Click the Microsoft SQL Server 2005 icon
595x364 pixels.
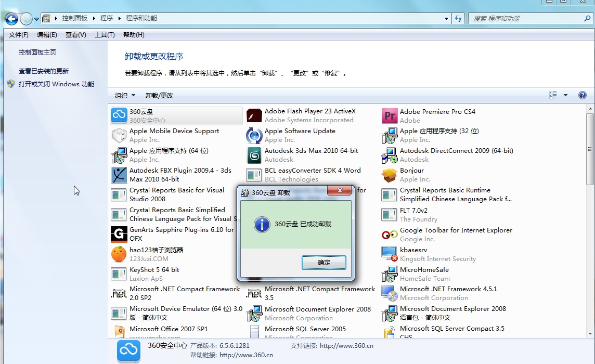tap(254, 332)
